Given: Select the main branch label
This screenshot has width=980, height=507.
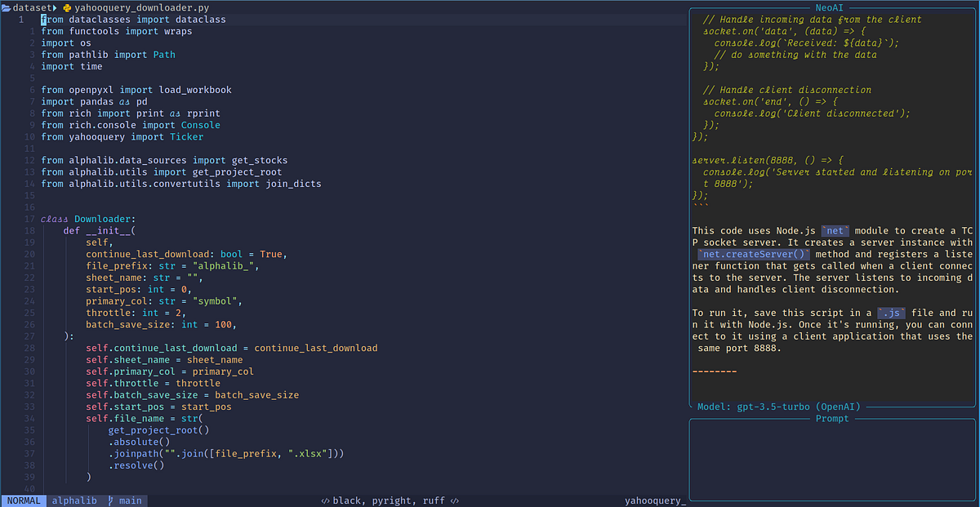Looking at the screenshot, I should (x=131, y=500).
